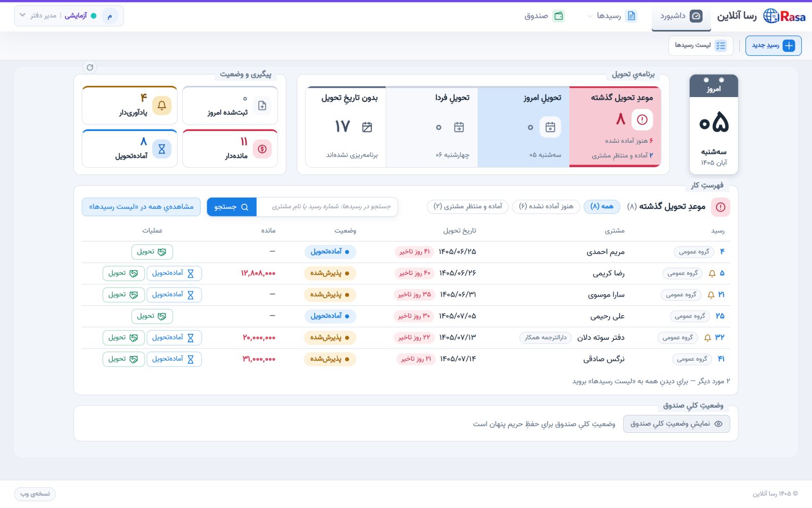Click the user avatar م in the header
The image size is (812, 508).
click(110, 16)
